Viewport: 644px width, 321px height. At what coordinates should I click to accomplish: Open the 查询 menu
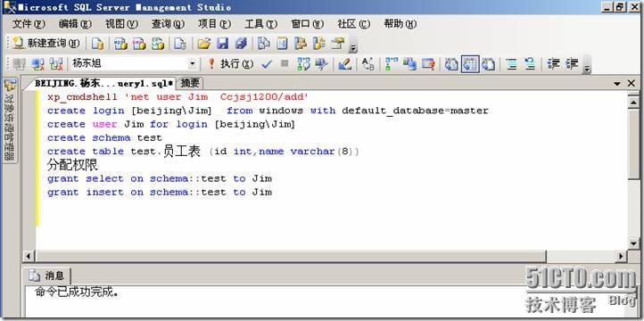pos(168,24)
